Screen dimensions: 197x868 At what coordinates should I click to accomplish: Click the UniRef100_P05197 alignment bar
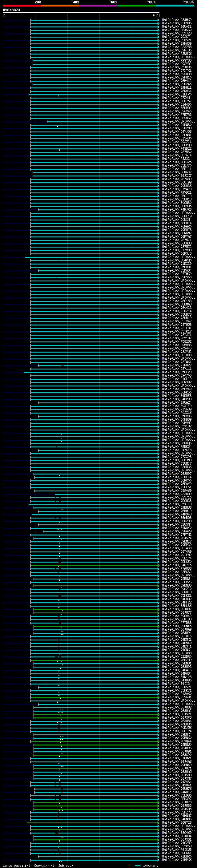[x=94, y=338]
